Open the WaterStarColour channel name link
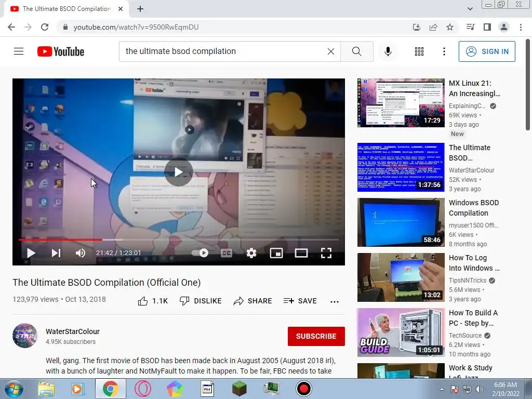Viewport: 532px width, 399px height. [73, 331]
